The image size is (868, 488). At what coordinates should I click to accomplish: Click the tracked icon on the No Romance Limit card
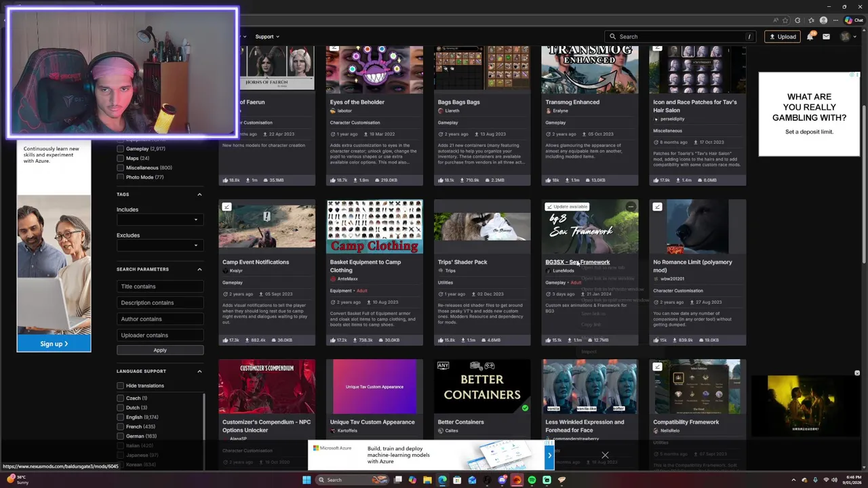[657, 207]
